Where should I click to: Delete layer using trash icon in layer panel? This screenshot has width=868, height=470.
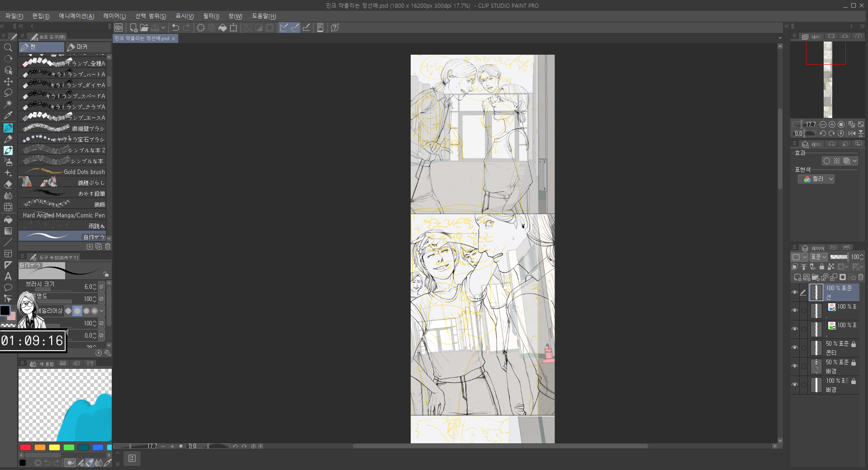[x=861, y=277]
